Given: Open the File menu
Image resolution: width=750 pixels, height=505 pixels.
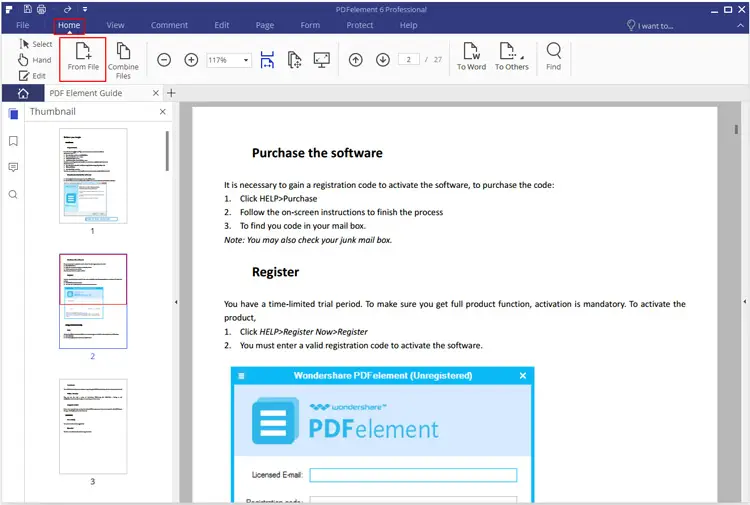Looking at the screenshot, I should click(22, 25).
